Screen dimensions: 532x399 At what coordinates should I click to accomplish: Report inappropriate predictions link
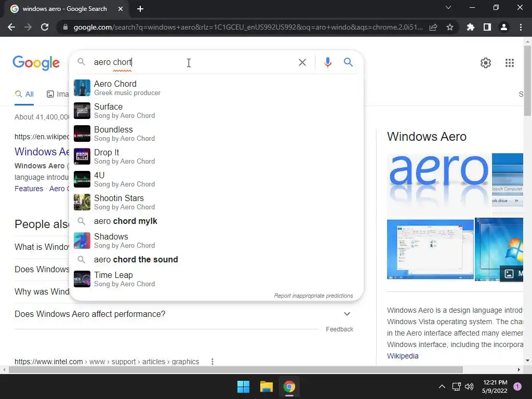click(x=313, y=296)
